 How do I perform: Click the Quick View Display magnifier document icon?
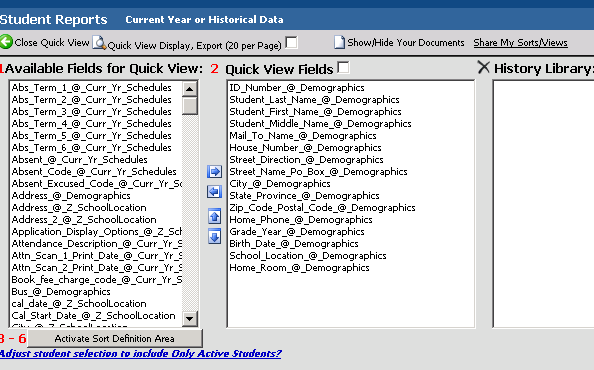click(x=99, y=42)
